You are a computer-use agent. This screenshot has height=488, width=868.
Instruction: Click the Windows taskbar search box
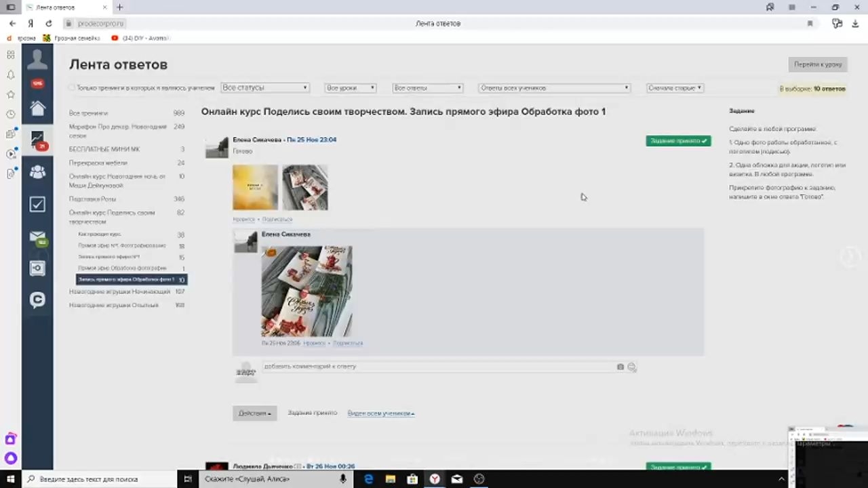(x=100, y=479)
